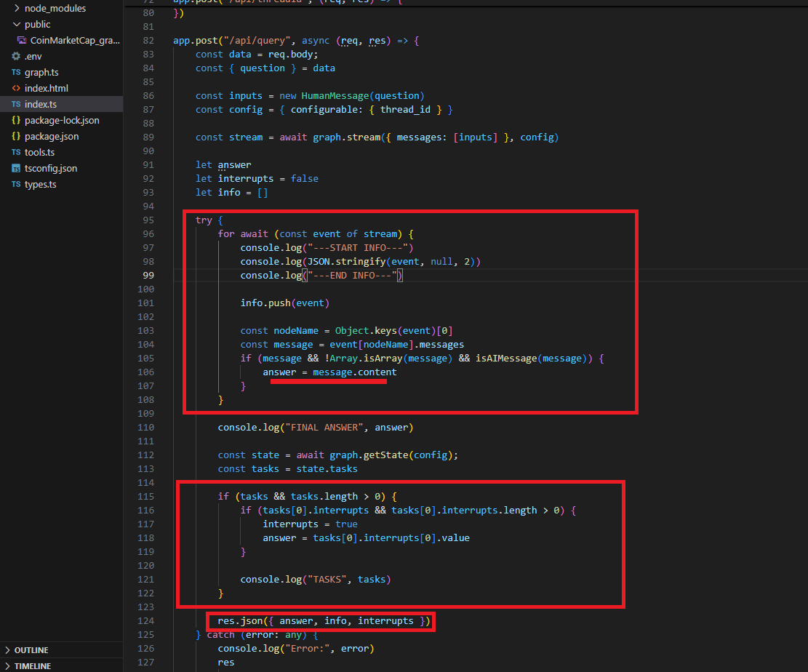Image resolution: width=808 pixels, height=672 pixels.
Task: Click the TS icon beside graph.ts
Action: coord(16,72)
